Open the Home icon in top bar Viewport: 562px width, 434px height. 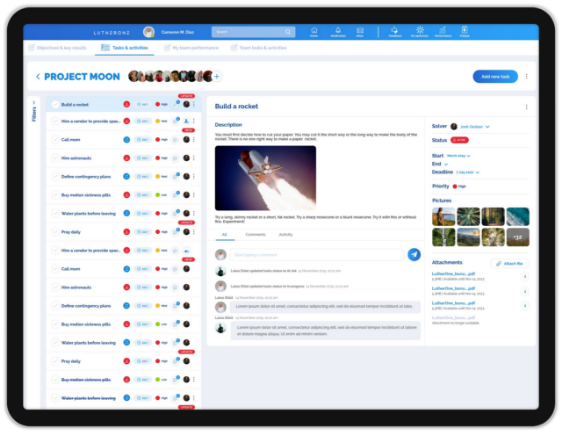point(314,31)
